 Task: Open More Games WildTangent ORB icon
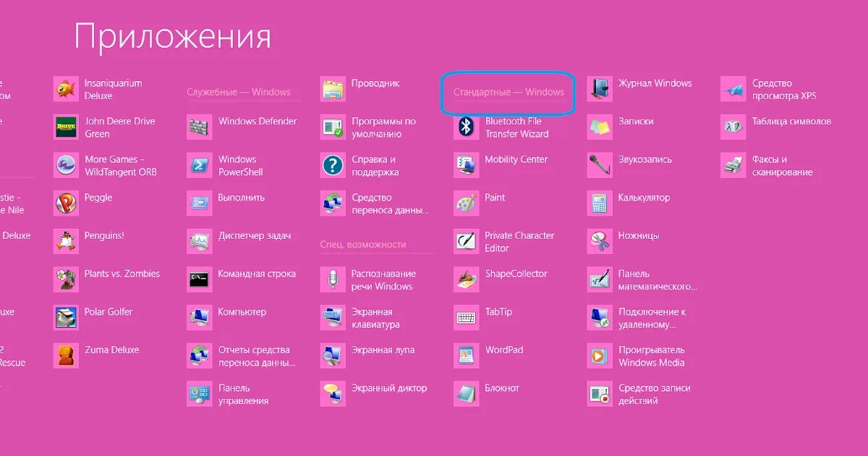coord(66,166)
